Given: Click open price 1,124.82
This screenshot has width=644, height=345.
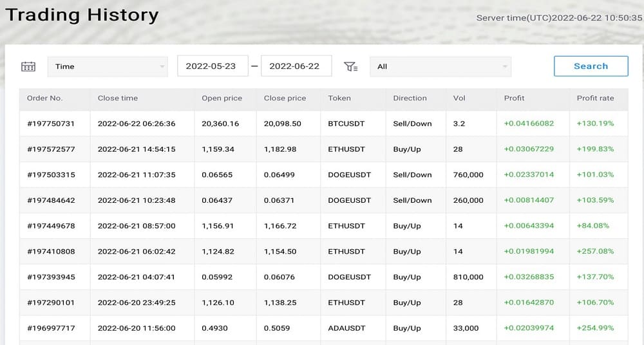Looking at the screenshot, I should click(218, 252).
